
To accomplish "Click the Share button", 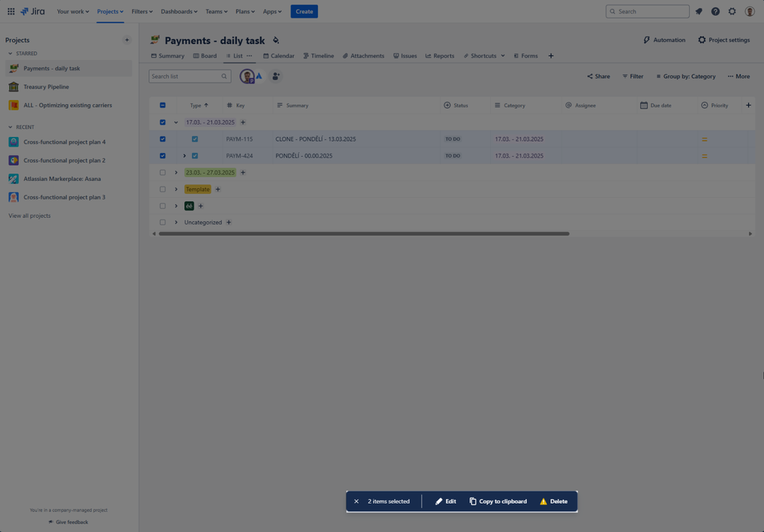I will click(x=598, y=76).
